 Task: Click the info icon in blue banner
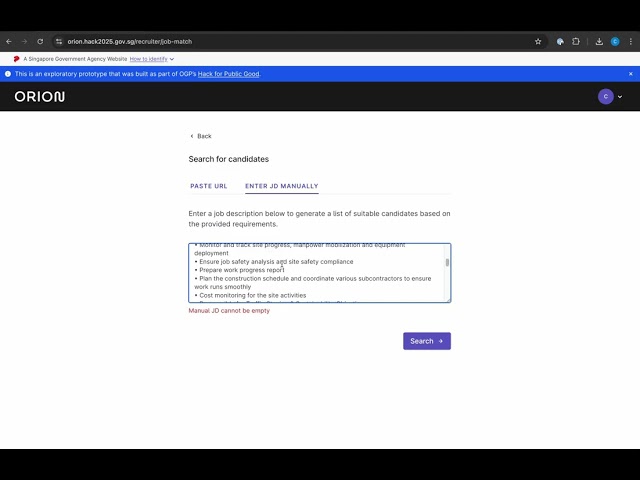8,74
